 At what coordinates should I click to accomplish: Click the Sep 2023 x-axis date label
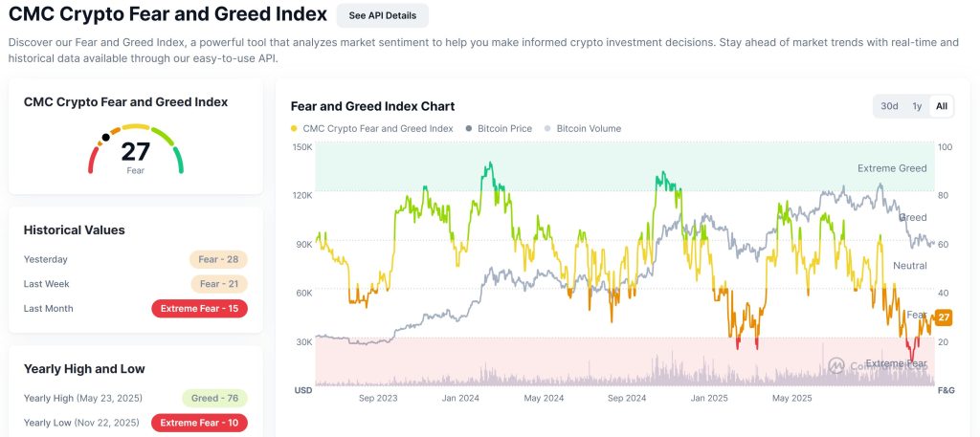pos(379,398)
